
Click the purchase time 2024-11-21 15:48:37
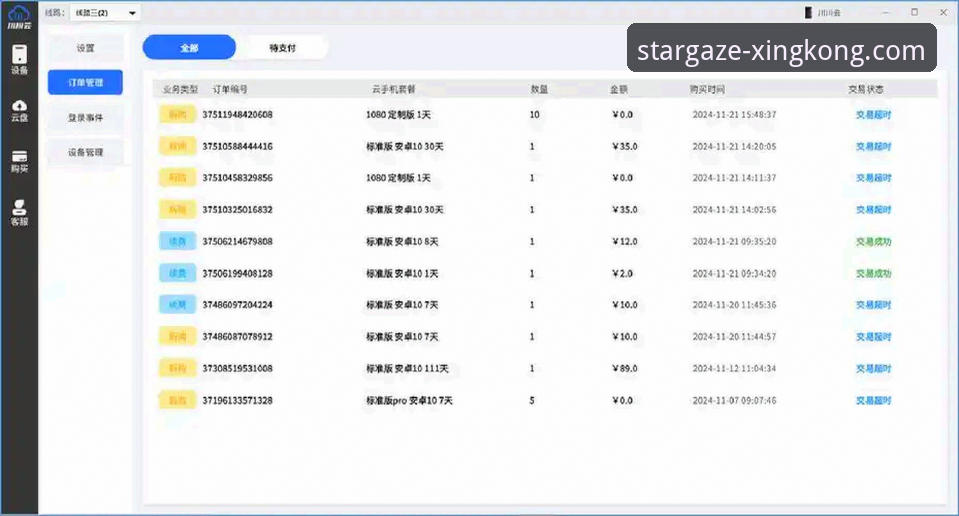[x=734, y=114]
